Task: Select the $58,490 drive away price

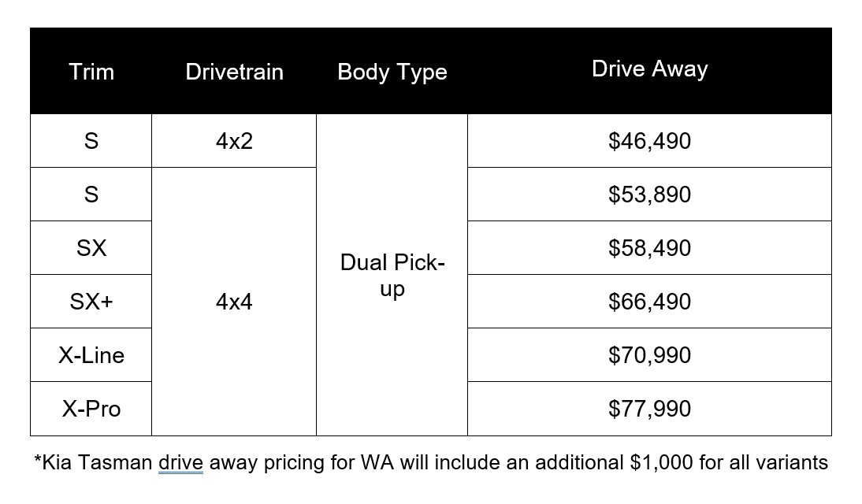Action: pyautogui.click(x=649, y=248)
